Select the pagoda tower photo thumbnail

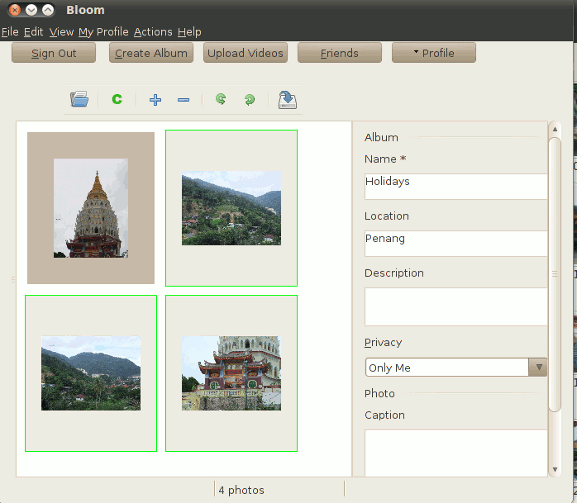pyautogui.click(x=91, y=208)
